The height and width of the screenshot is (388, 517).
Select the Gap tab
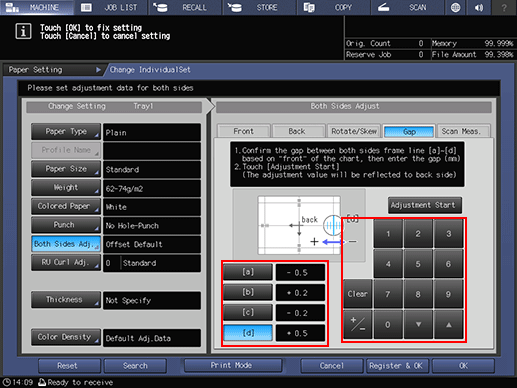409,131
